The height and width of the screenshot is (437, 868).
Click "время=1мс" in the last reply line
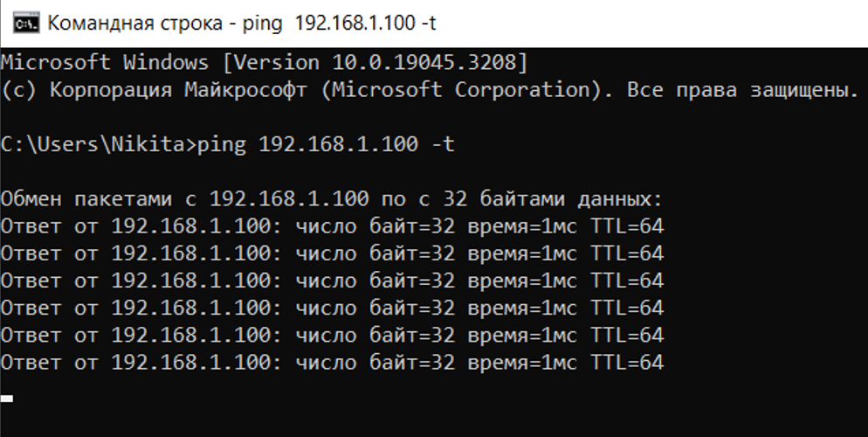[x=521, y=363]
